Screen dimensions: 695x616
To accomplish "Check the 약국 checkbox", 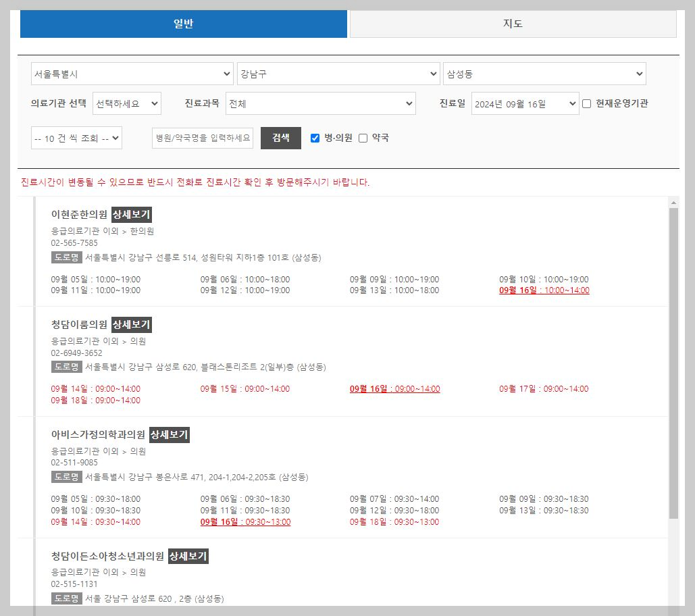I will click(363, 138).
